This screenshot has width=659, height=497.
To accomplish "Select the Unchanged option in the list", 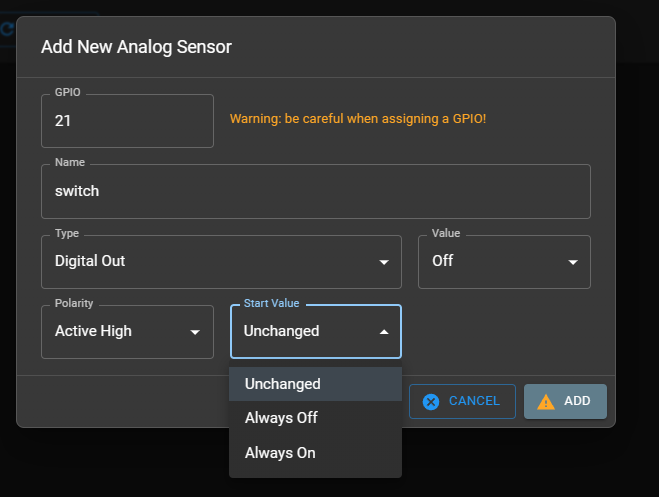I will tap(283, 384).
